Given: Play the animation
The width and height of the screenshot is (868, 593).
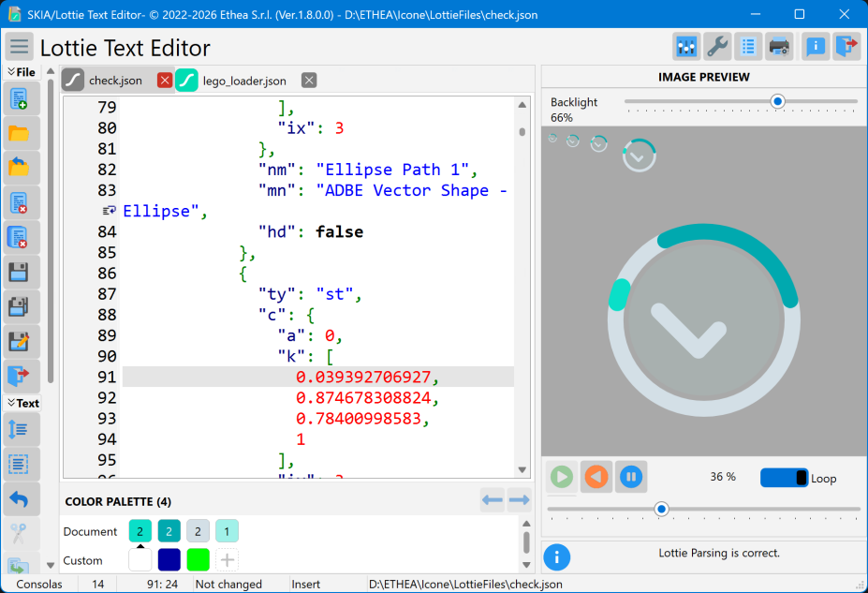Looking at the screenshot, I should point(562,477).
